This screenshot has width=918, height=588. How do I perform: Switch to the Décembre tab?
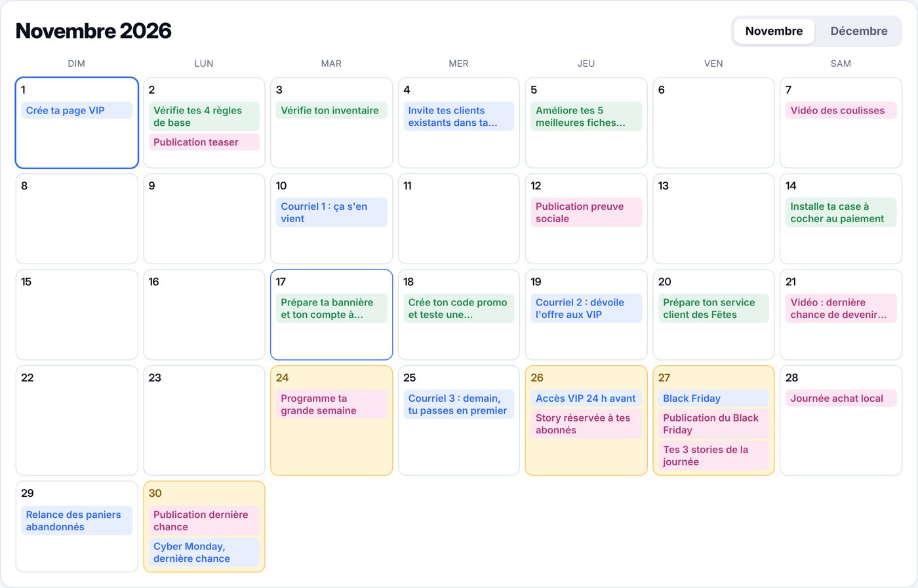coord(858,31)
